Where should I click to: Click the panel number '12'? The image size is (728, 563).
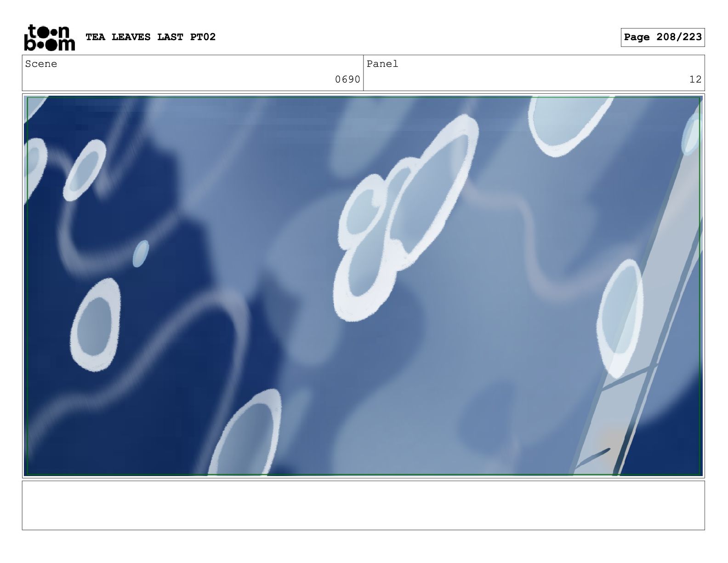click(695, 80)
